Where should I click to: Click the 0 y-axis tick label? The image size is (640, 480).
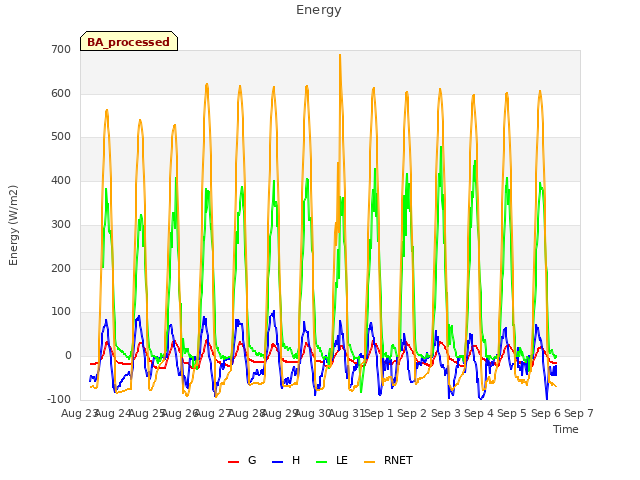[x=68, y=356]
